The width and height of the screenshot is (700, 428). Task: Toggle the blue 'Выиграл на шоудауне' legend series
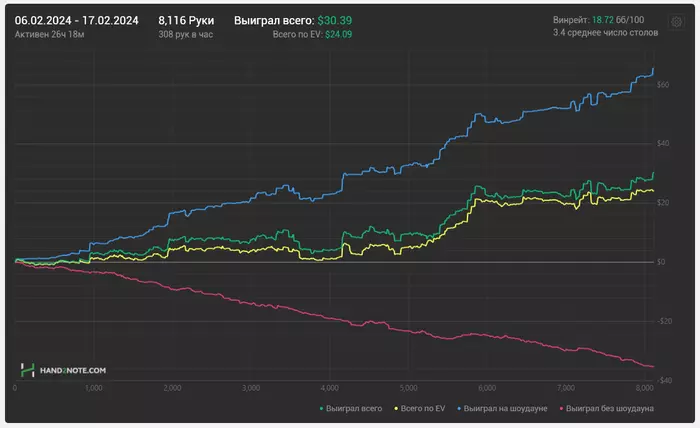pyautogui.click(x=508, y=408)
